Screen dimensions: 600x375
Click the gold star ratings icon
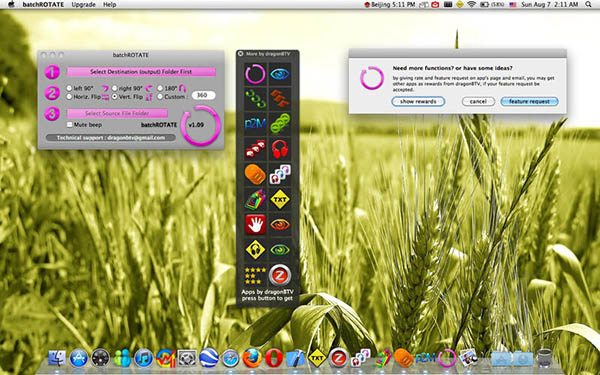(x=255, y=275)
